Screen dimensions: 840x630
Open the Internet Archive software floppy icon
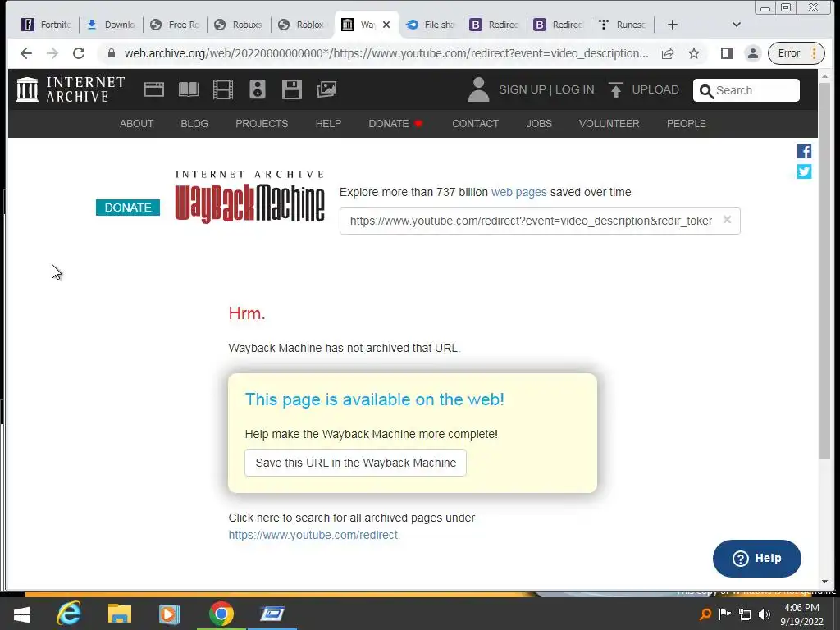click(x=292, y=89)
